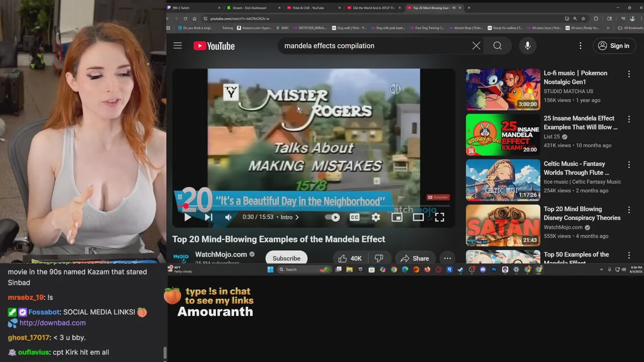Open Celtic Music Fantasy Worlds thumbnail
The height and width of the screenshot is (362, 644).
click(x=503, y=180)
